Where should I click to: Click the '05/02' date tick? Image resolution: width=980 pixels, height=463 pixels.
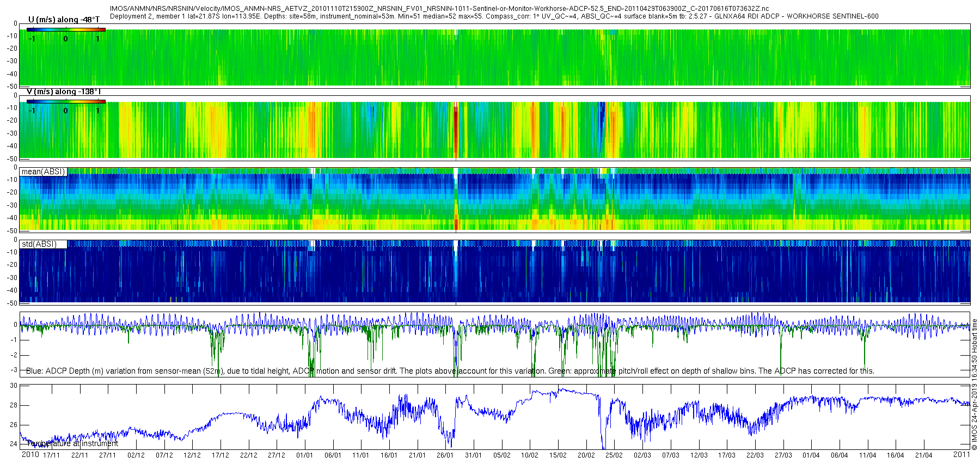pyautogui.click(x=502, y=455)
